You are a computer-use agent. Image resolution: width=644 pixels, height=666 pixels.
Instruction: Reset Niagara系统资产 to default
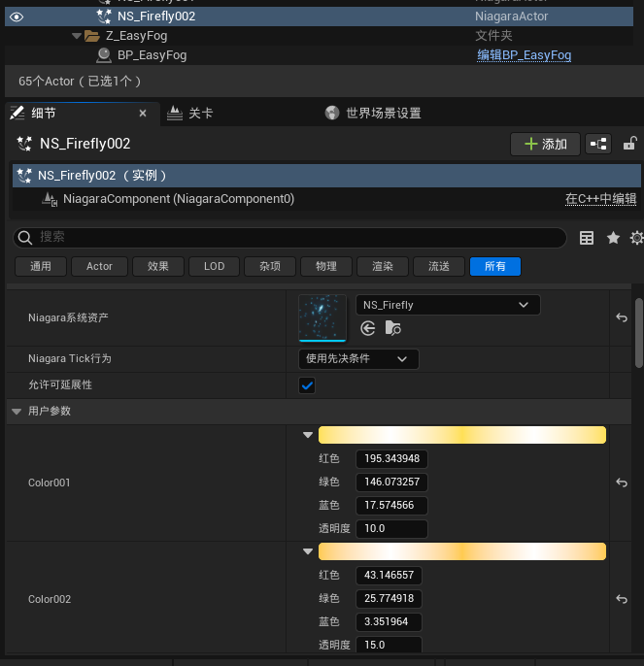tap(622, 317)
